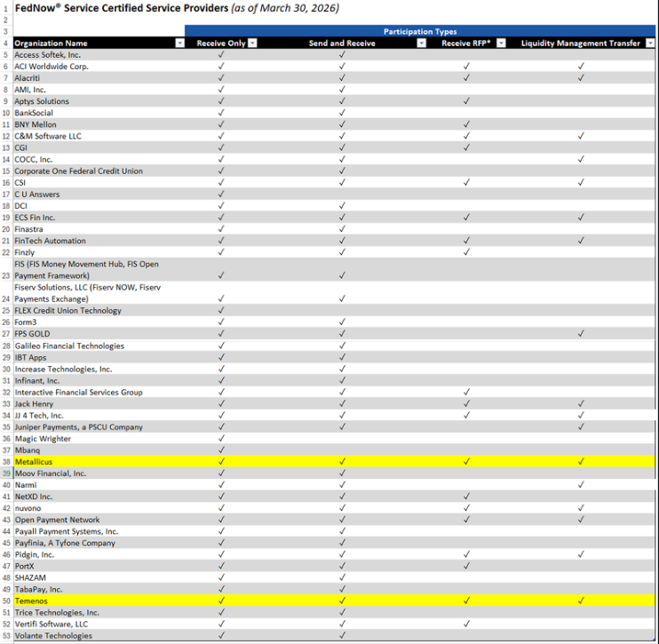659x644 pixels.
Task: Select the Moov Financial, Inc. cell
Action: (x=99, y=473)
